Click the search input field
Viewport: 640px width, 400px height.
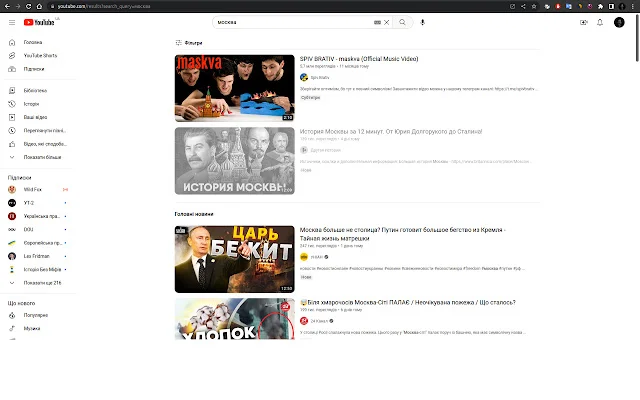294,22
